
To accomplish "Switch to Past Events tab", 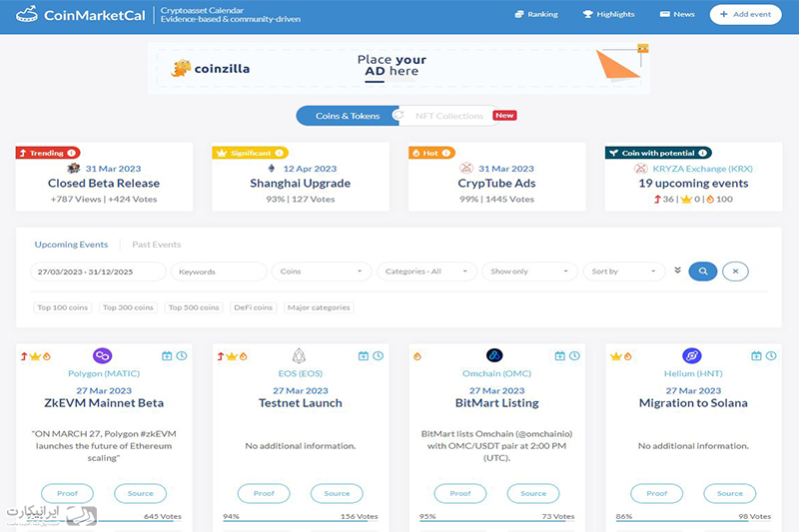I will (x=157, y=245).
